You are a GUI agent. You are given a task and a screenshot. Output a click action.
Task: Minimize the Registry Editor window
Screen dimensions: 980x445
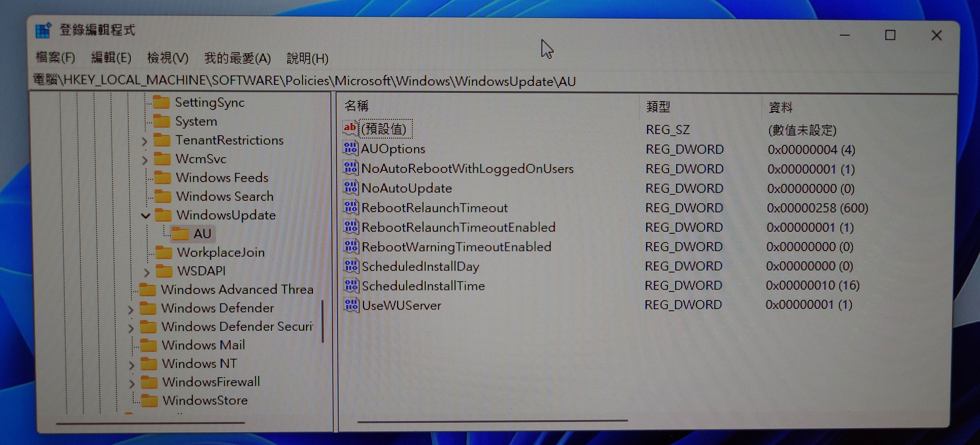(845, 35)
